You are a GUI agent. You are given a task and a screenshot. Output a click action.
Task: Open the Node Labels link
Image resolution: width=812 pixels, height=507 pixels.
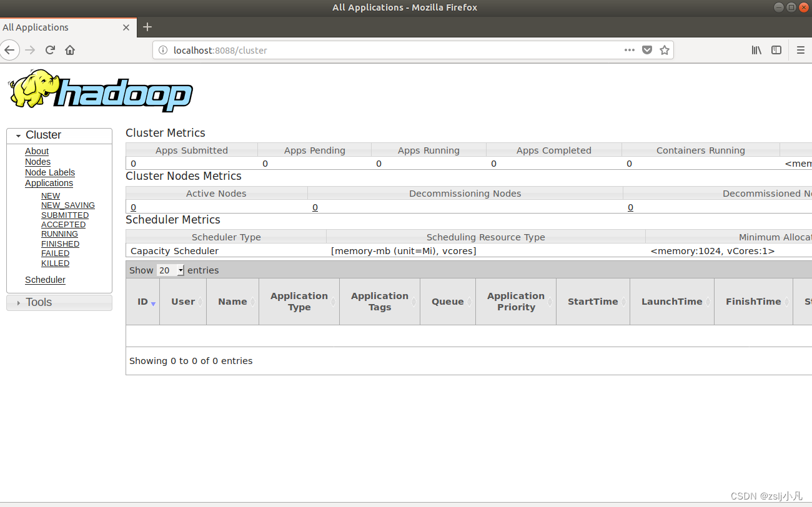(50, 172)
